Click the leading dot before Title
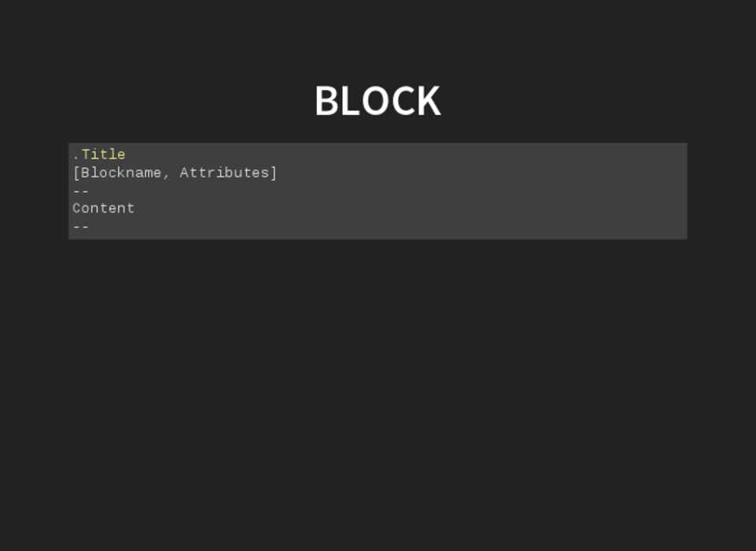 [76, 156]
